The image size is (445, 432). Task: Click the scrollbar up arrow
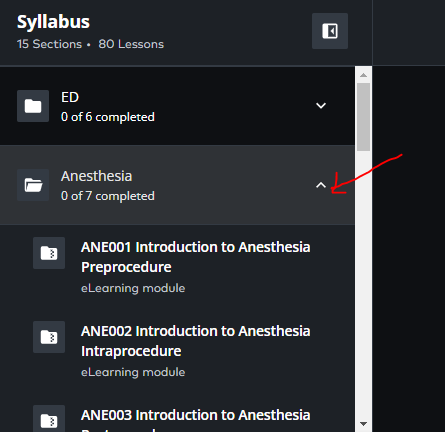(x=363, y=75)
